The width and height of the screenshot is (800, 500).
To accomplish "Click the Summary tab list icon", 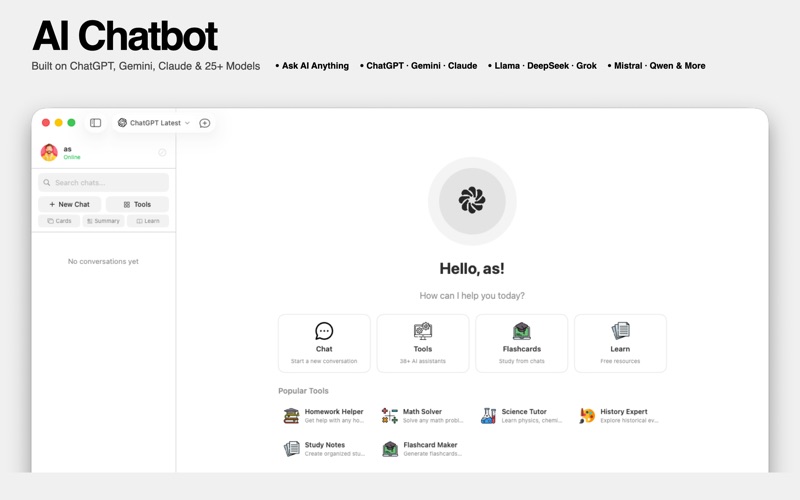I will coord(90,221).
